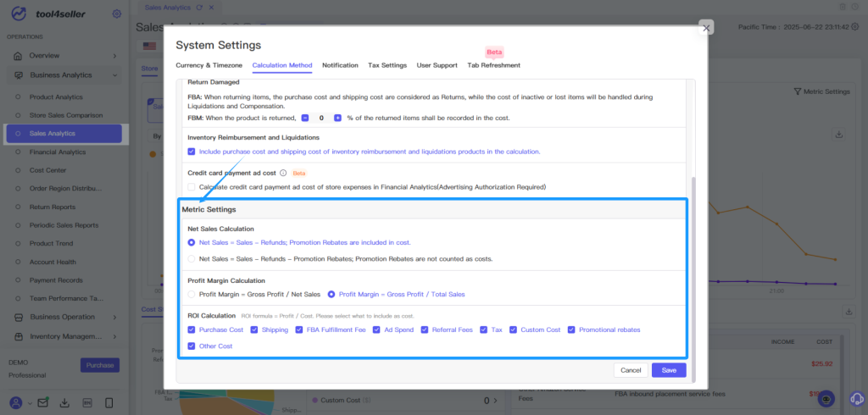This screenshot has width=868, height=415.
Task: Switch to Tab Refreshment tab
Action: pos(494,65)
